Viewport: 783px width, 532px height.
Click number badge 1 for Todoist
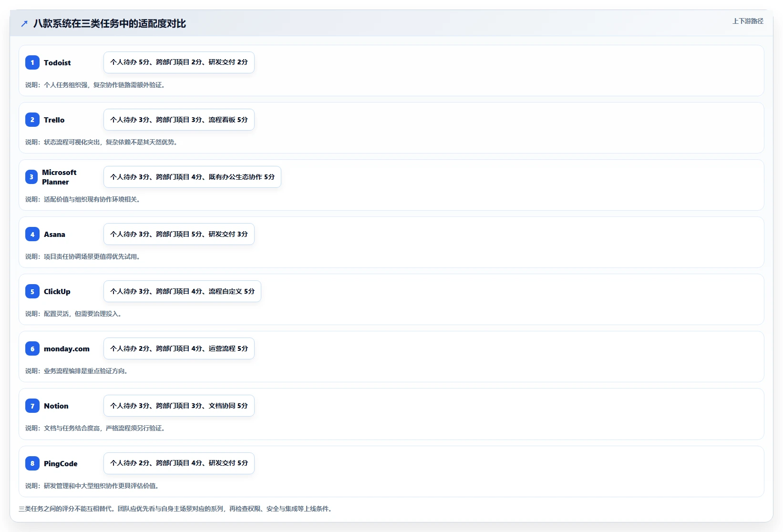pyautogui.click(x=32, y=62)
